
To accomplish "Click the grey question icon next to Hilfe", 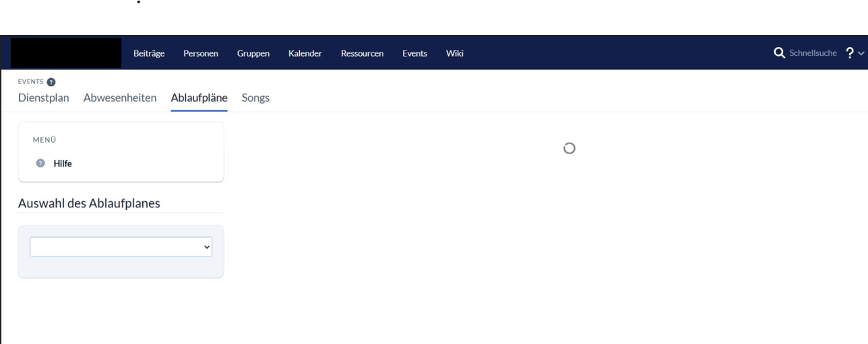I will point(40,163).
